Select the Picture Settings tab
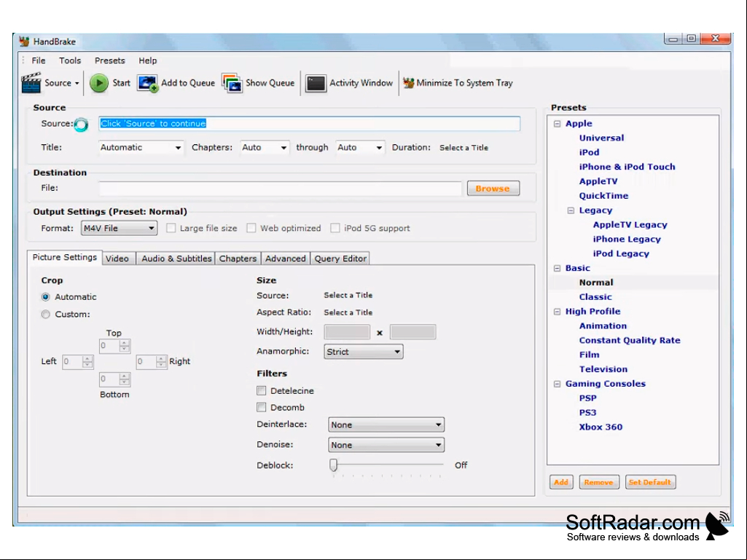 [64, 257]
